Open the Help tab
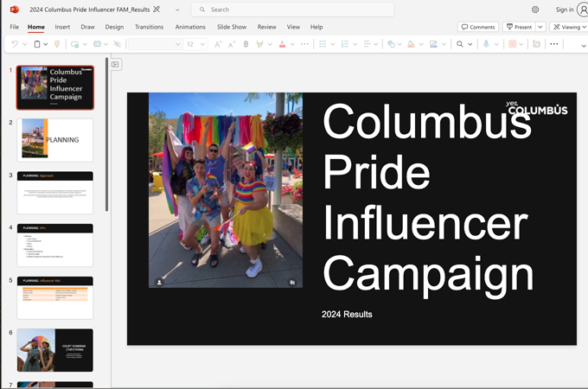This screenshot has height=389, width=588. [x=316, y=27]
